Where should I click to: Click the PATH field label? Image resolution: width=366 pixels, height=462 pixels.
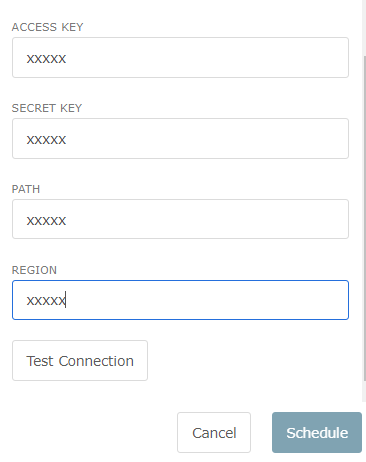point(26,189)
